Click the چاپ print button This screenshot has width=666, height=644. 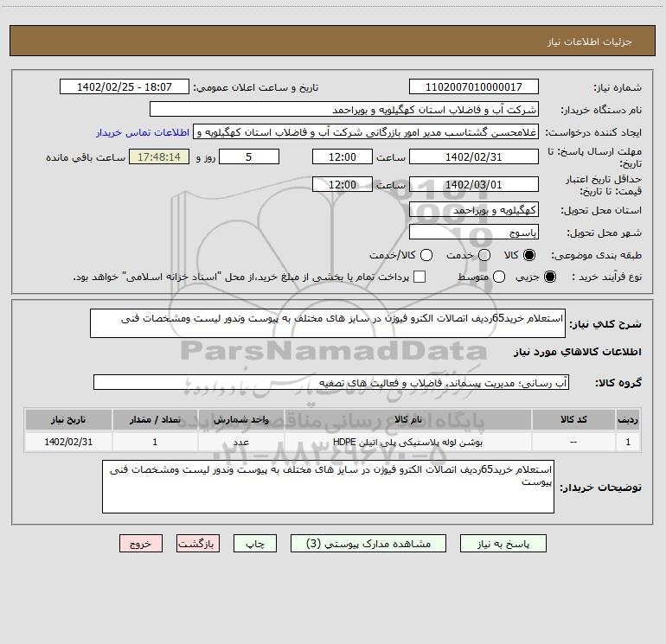255,544
